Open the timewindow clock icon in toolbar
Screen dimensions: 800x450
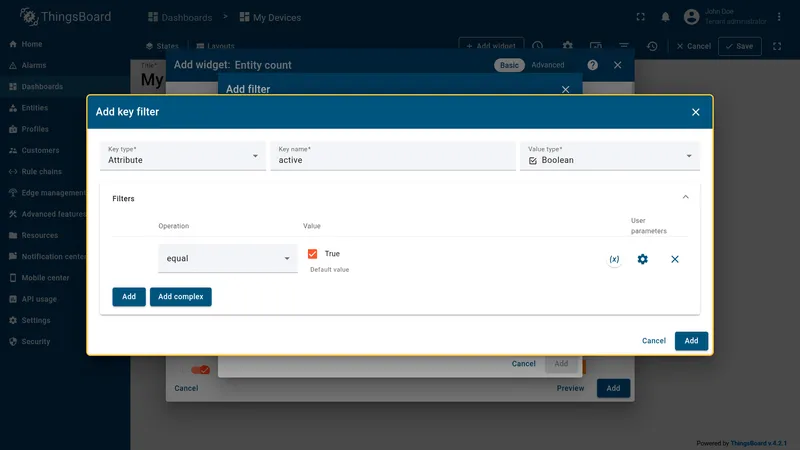pyautogui.click(x=537, y=46)
